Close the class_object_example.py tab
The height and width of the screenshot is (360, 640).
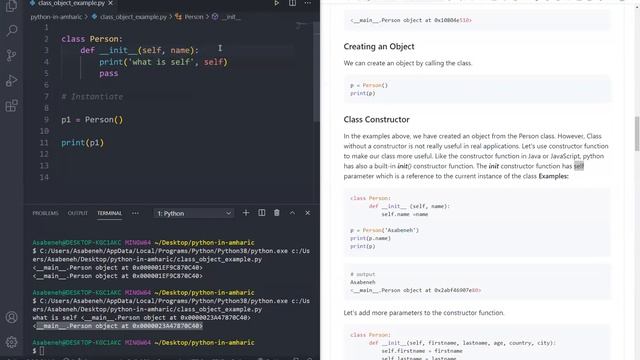(x=110, y=3)
